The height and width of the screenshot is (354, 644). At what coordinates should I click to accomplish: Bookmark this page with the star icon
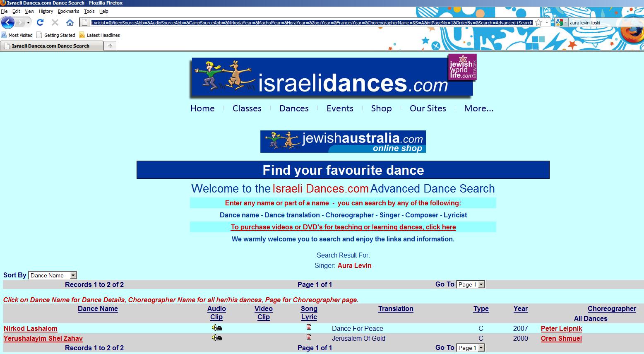538,23
